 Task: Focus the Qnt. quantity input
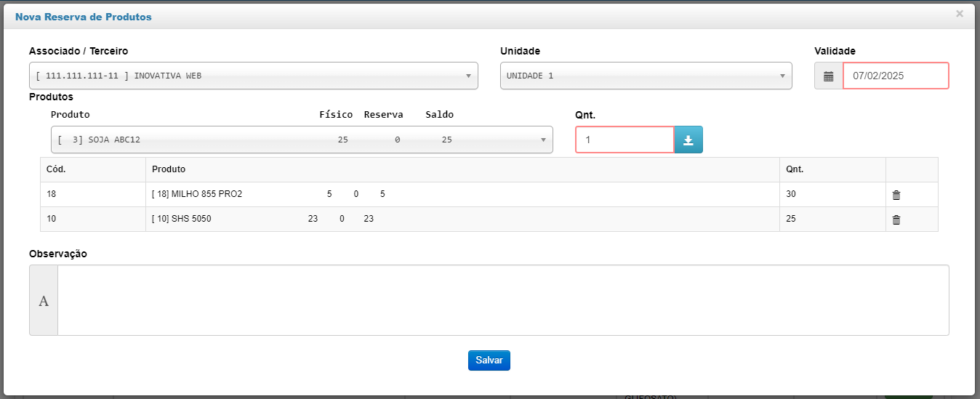point(624,140)
